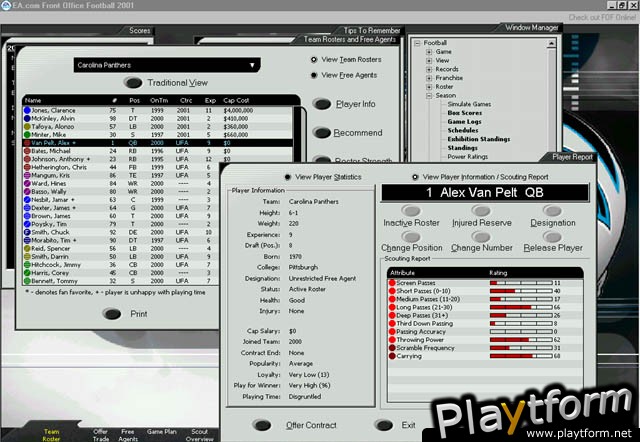Click the Traditional View oval button
This screenshot has width=640, height=442.
tap(133, 83)
